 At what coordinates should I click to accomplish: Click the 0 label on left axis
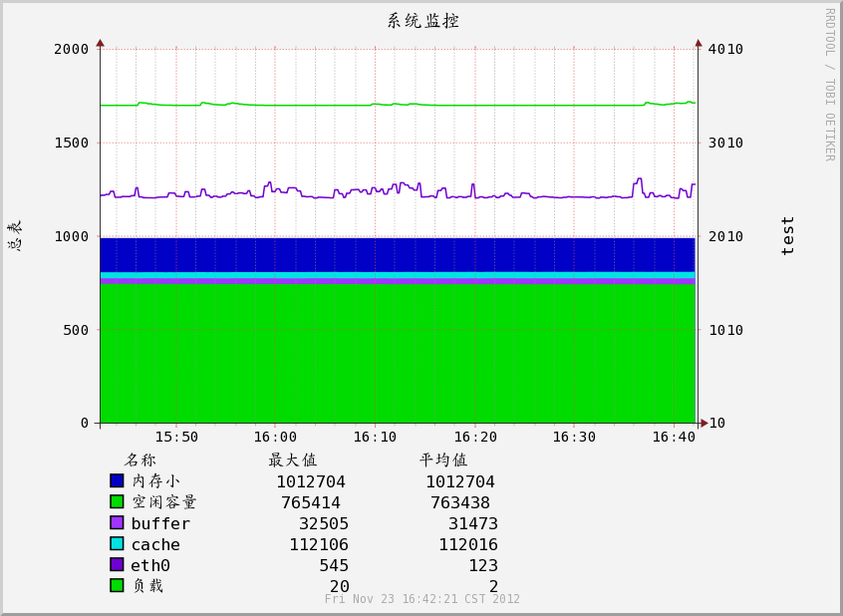pos(85,423)
